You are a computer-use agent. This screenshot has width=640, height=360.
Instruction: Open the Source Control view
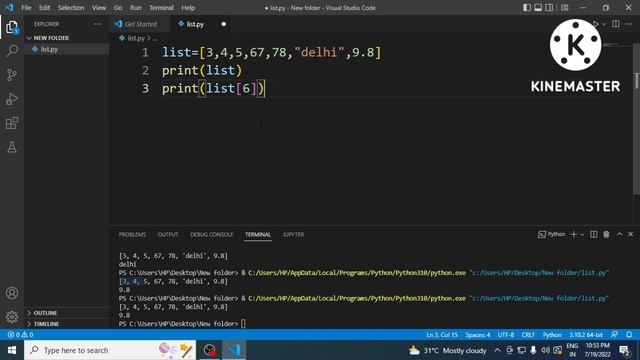[12, 75]
